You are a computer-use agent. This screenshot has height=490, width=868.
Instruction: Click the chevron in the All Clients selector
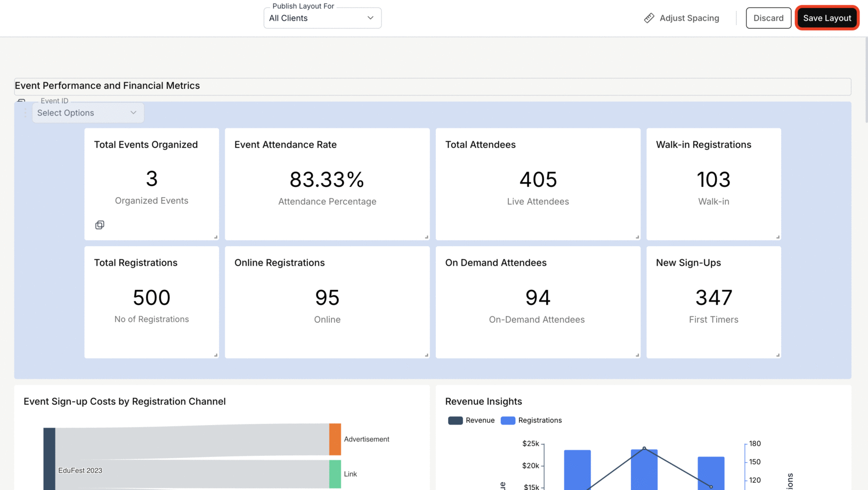click(x=370, y=18)
